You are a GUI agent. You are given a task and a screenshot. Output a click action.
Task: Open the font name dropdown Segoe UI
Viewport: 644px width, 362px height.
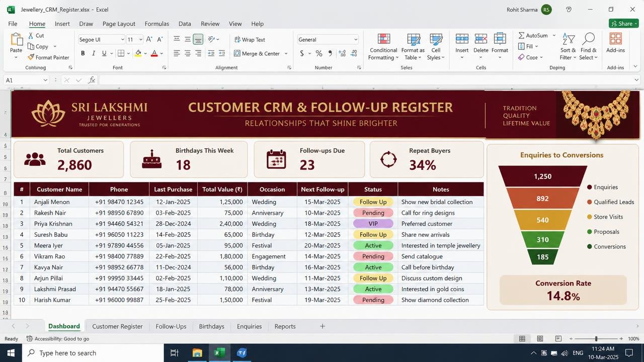click(x=122, y=40)
